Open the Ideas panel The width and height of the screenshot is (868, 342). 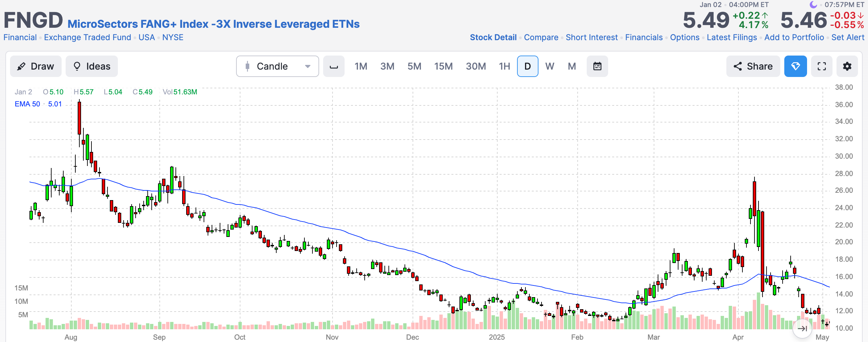point(91,66)
